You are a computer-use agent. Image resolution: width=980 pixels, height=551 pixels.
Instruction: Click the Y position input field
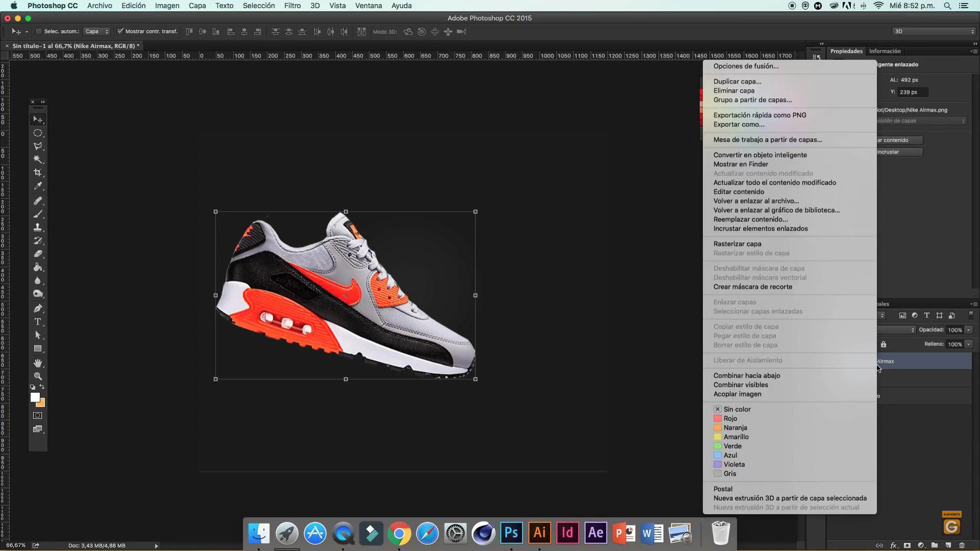point(913,92)
